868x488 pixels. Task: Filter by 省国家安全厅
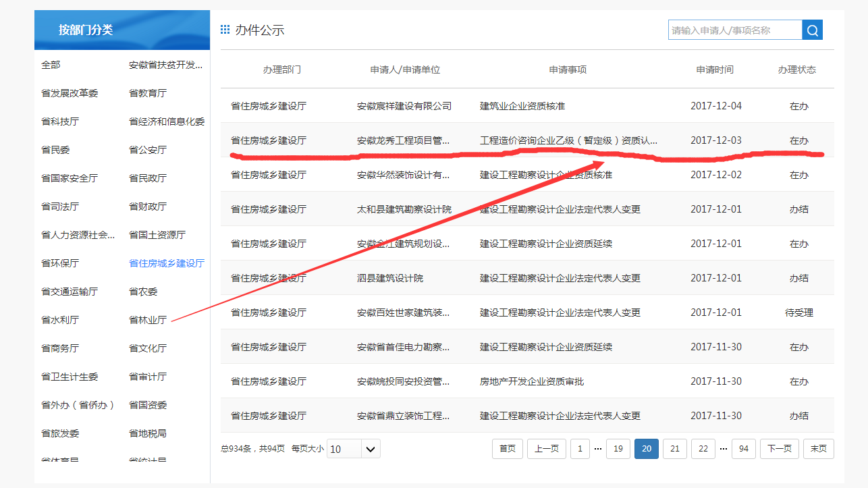pos(70,178)
